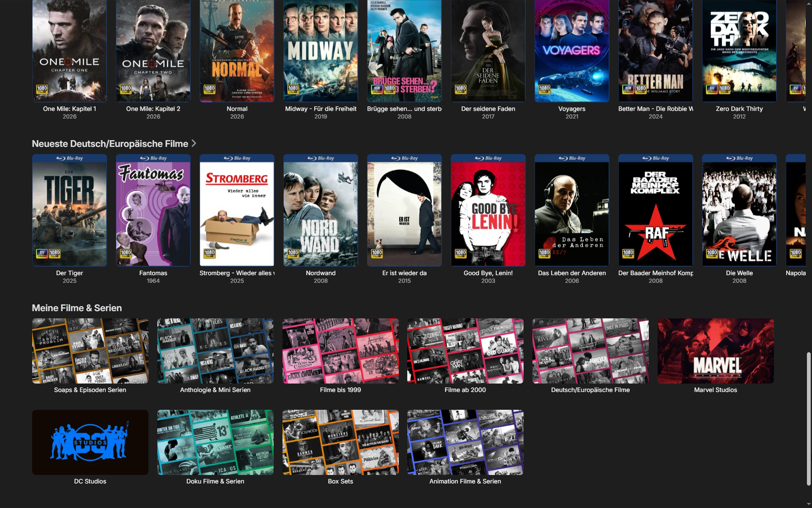812x508 pixels.
Task: Open the One Mile Chapter Two poster
Action: pos(153,51)
